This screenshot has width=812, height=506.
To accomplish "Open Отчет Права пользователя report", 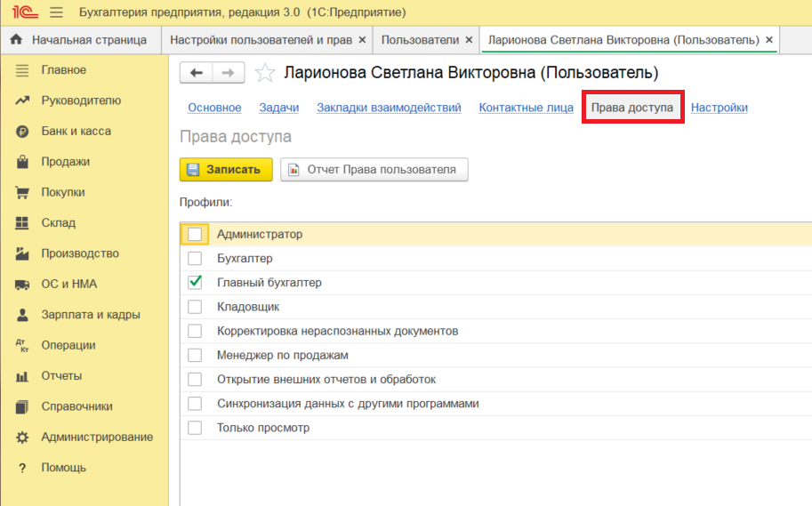I will (374, 170).
